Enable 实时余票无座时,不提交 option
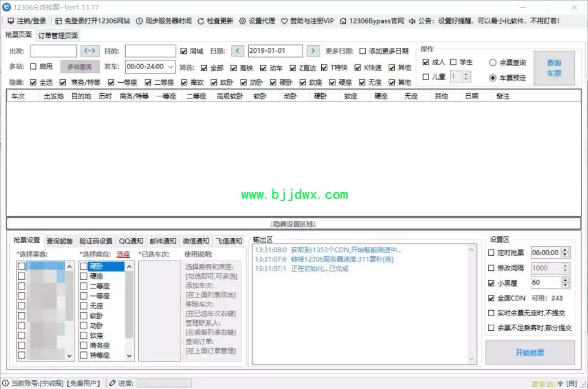588x389 pixels. (x=491, y=312)
